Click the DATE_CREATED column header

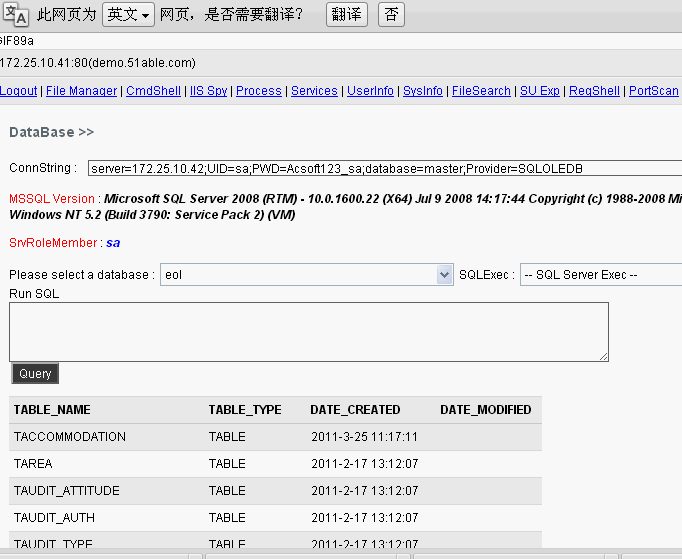(x=355, y=410)
